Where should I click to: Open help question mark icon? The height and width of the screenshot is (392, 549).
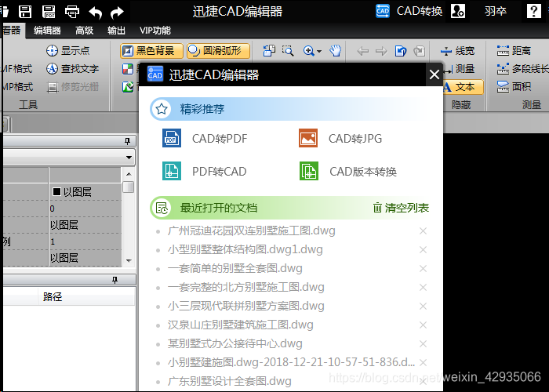tap(533, 11)
